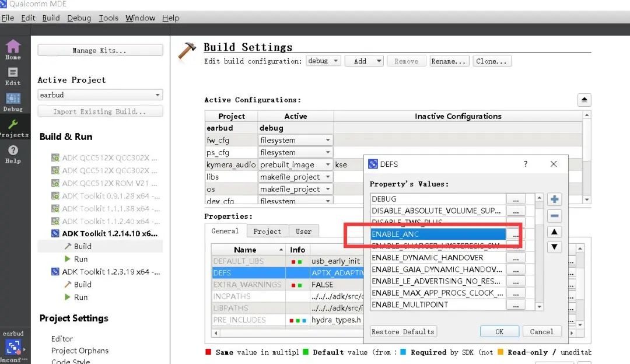Switch to Edit mode in sidebar
This screenshot has height=364, width=630.
coord(13,76)
